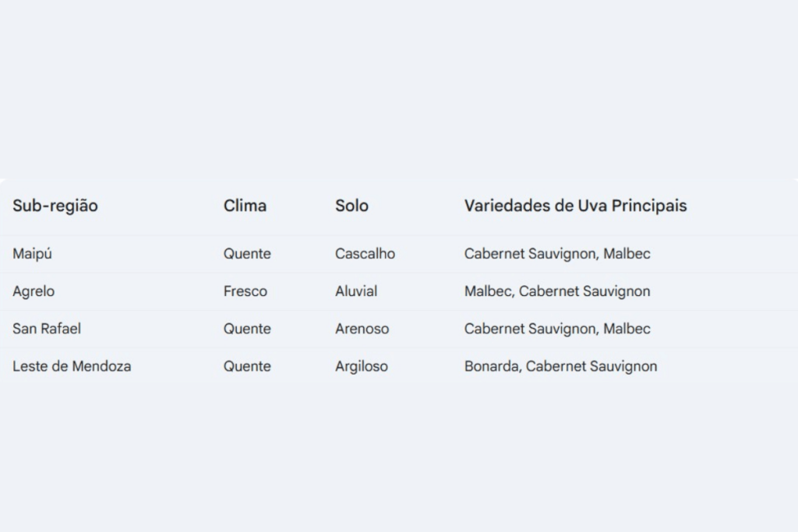The height and width of the screenshot is (532, 798).
Task: Click the Fresco climate cell
Action: tap(245, 291)
